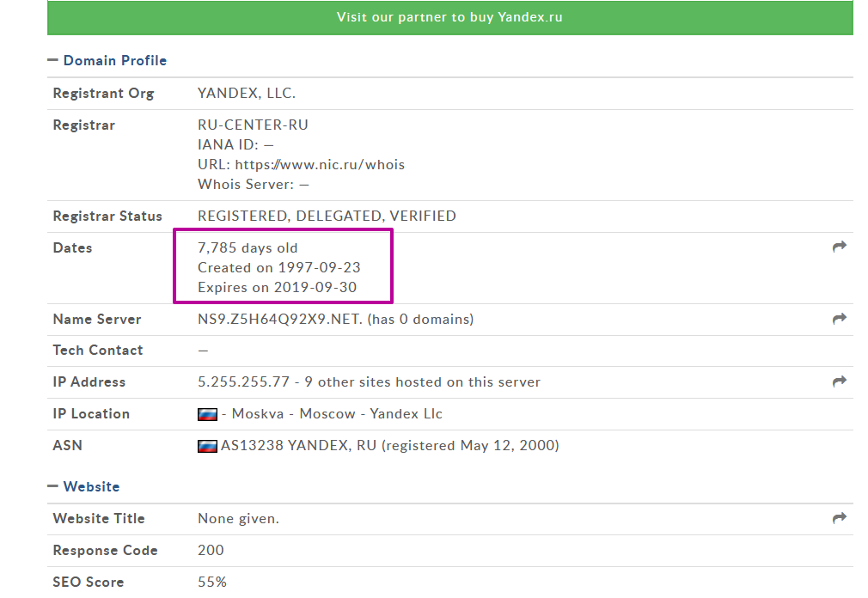Click the ASN row label
This screenshot has height=598, width=868.
click(68, 445)
